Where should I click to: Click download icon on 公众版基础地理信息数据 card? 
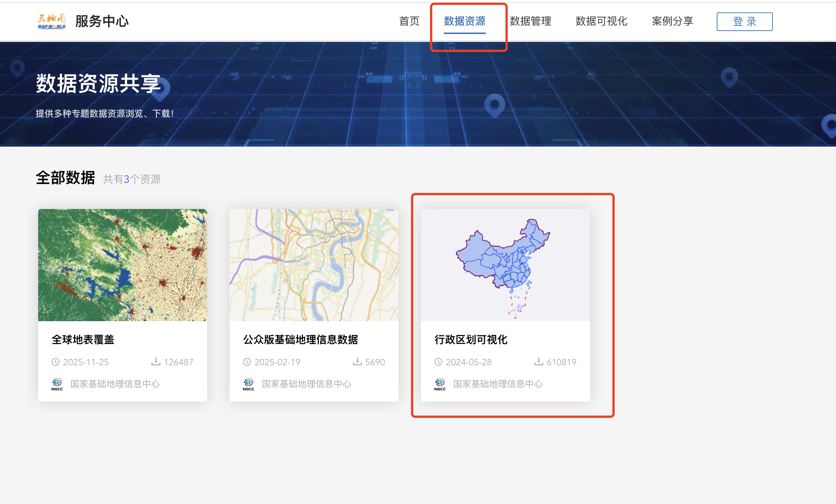357,362
